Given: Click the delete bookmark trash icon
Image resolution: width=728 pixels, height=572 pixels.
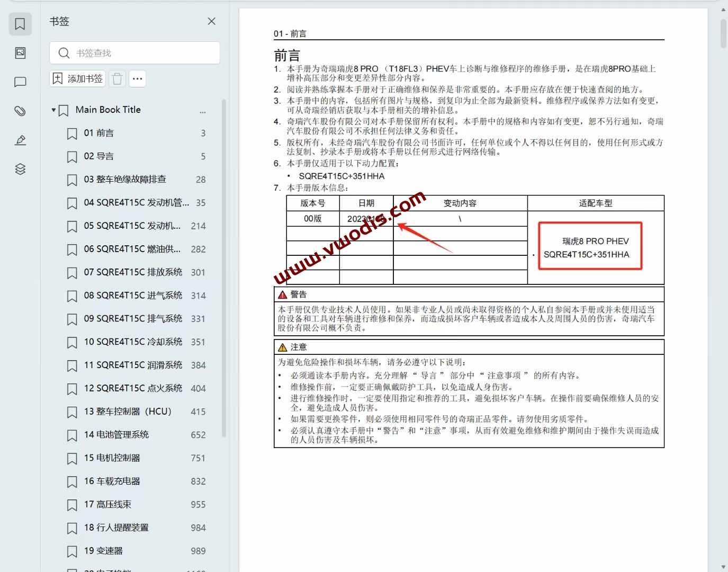Looking at the screenshot, I should click(x=118, y=79).
